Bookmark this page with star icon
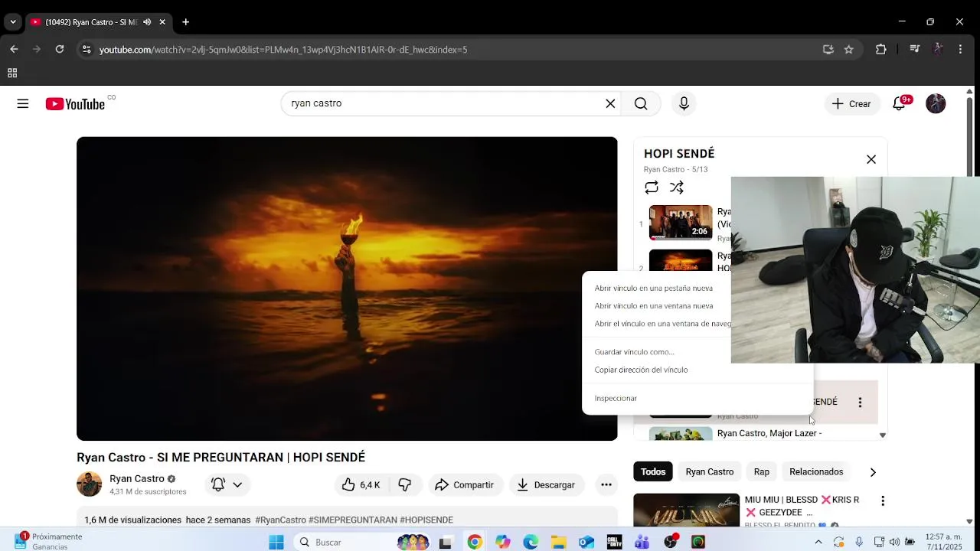The height and width of the screenshot is (551, 980). pos(849,49)
